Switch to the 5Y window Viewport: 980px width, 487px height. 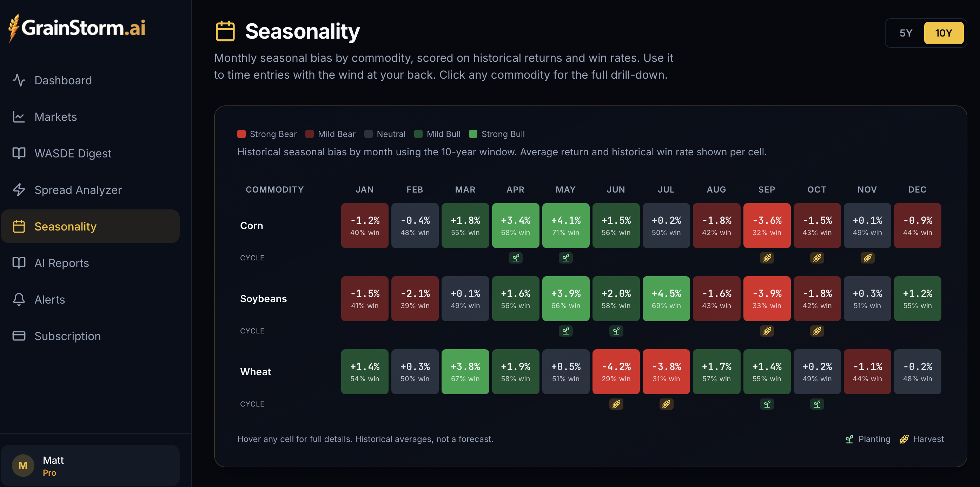(x=906, y=33)
